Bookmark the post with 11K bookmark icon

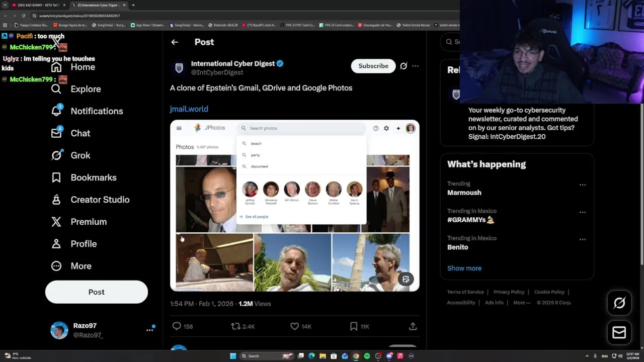354,326
